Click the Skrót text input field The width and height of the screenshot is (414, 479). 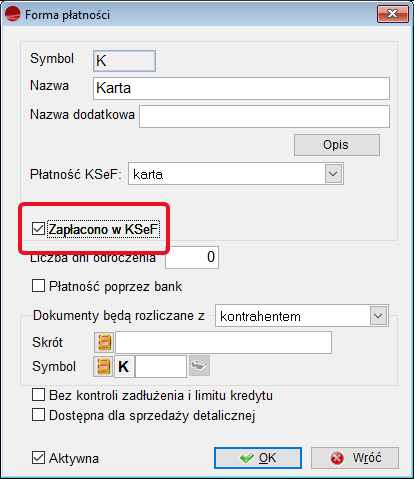tap(223, 342)
